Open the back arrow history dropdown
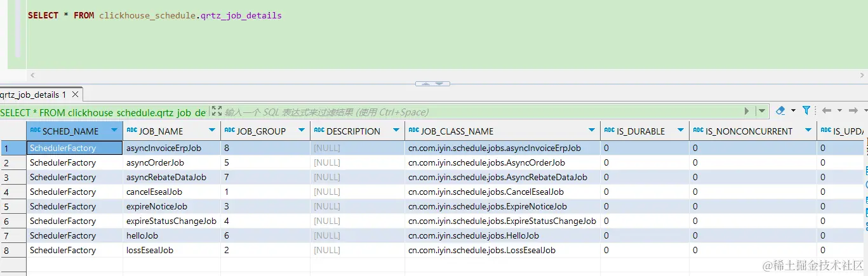The image size is (868, 276). point(839,111)
